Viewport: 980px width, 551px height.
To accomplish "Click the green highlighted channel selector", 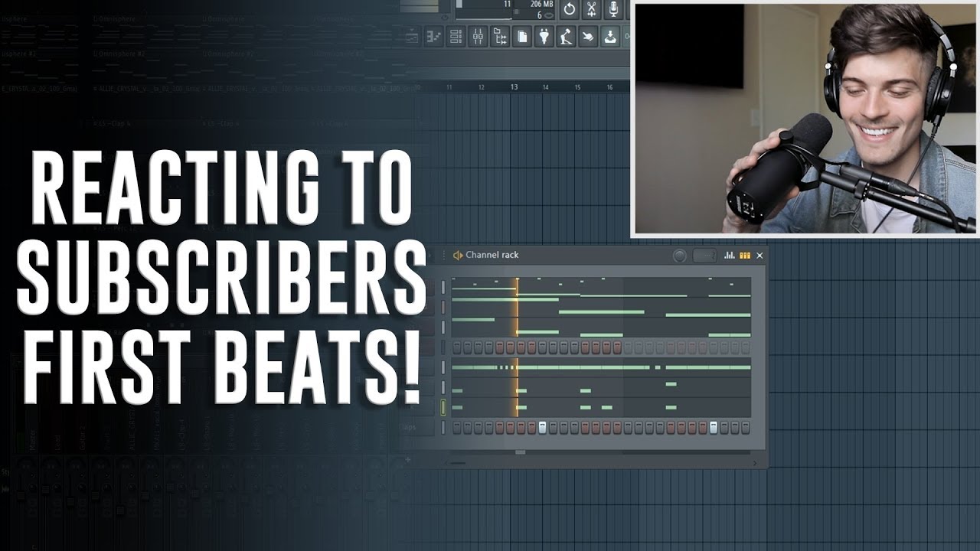I will [x=443, y=407].
